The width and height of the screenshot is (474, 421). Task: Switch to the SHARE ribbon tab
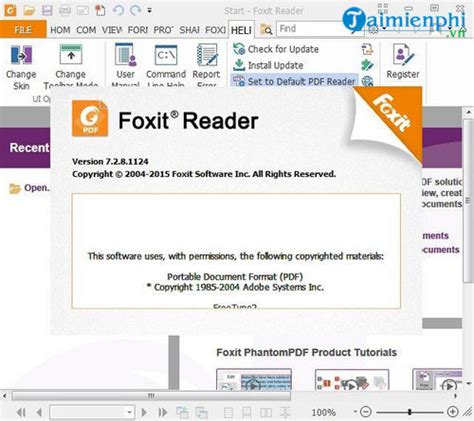(189, 30)
